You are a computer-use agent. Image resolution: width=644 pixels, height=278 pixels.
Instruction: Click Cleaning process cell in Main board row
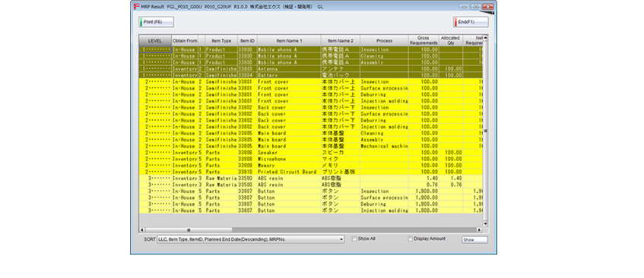pos(384,133)
